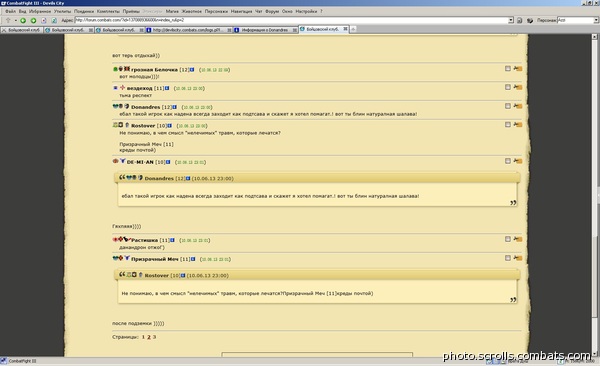Open вездеход's profile name link
Image resolution: width=600 pixels, height=366 pixels.
tap(139, 88)
